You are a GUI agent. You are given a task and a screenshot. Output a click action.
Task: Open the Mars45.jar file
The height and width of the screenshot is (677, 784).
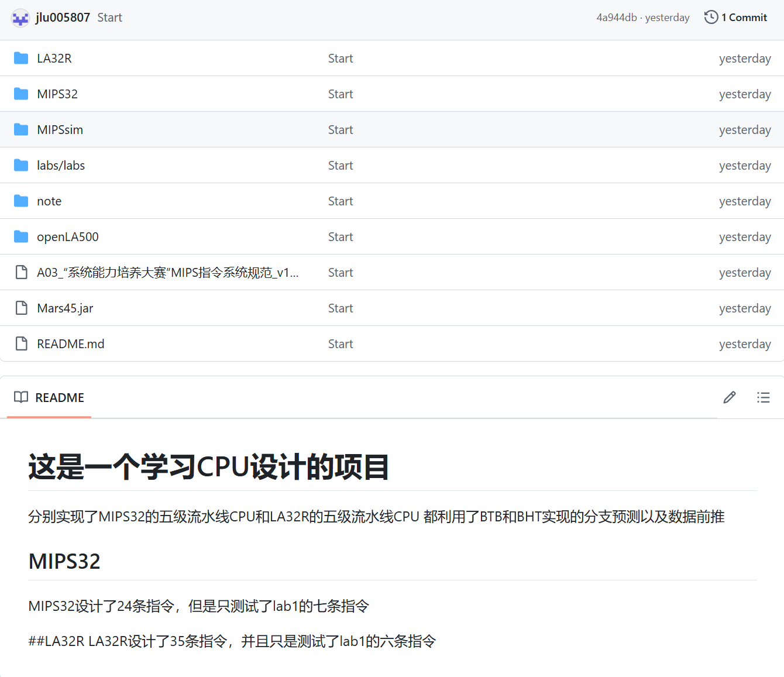65,308
